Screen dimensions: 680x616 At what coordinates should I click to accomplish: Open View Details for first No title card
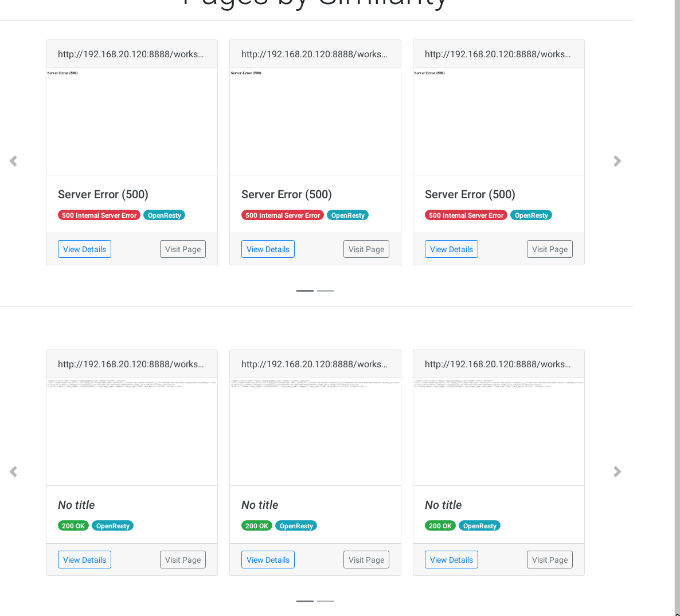pos(84,560)
